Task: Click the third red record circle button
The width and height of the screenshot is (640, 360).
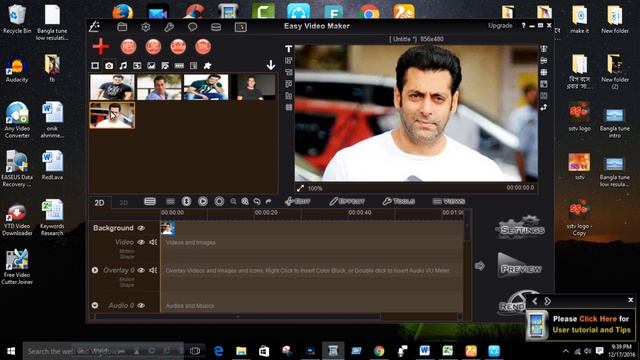Action: pyautogui.click(x=178, y=47)
